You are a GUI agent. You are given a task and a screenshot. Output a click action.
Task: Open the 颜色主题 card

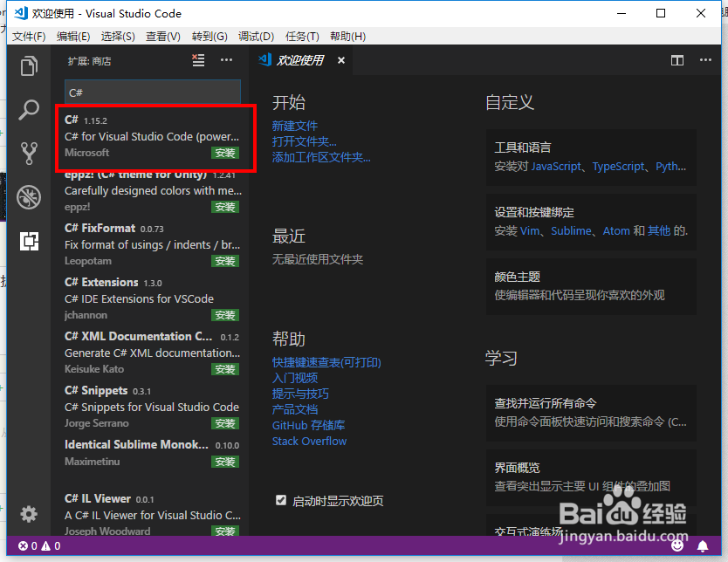pos(591,286)
